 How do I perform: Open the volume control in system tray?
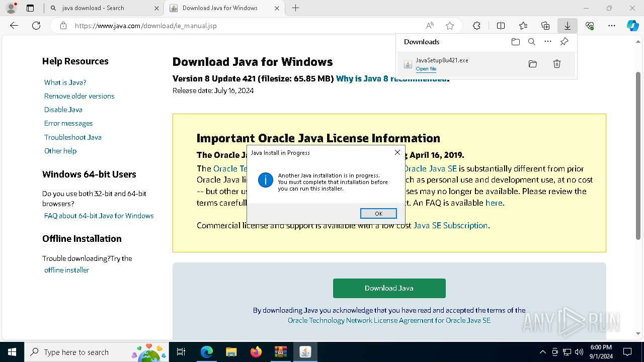pyautogui.click(x=579, y=352)
